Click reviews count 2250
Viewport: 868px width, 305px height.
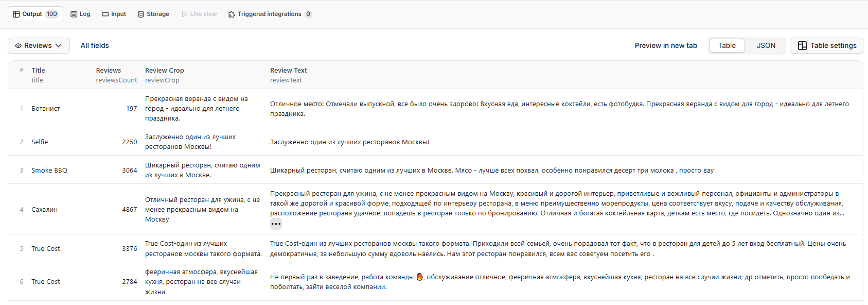(130, 142)
